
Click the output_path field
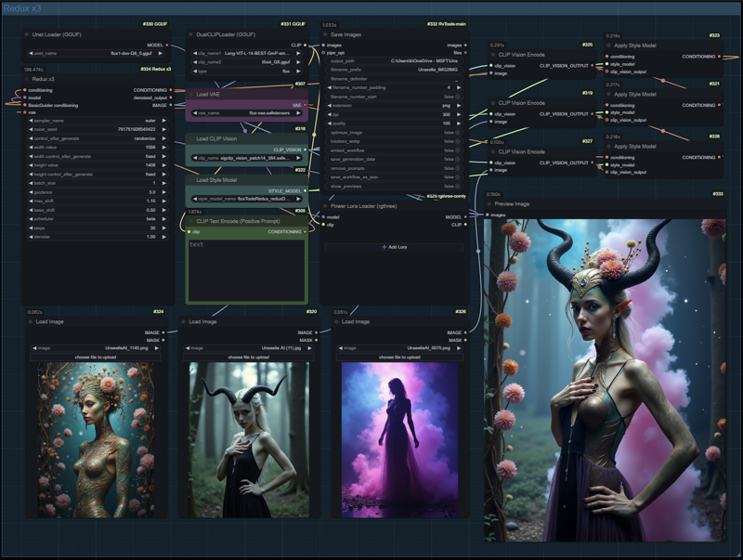pos(393,61)
